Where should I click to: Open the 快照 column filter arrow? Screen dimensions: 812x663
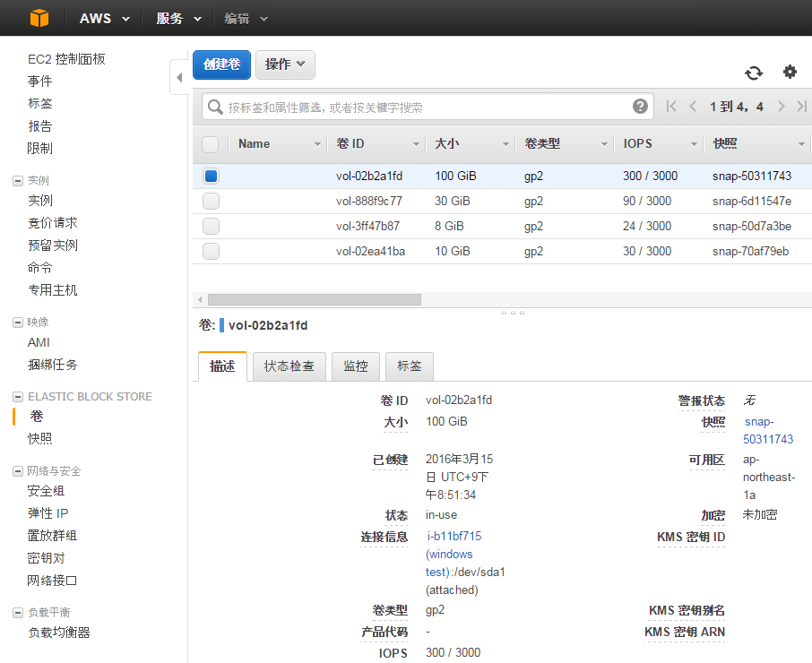801,144
